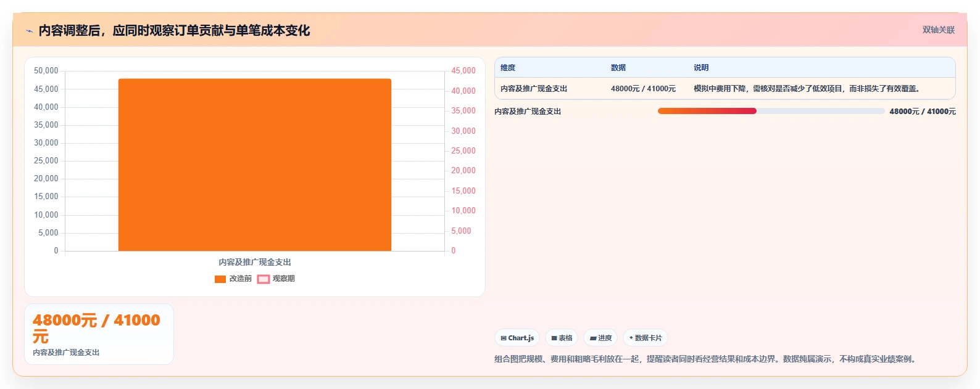Click the table note starting with 模拟中费用下降

coord(808,89)
